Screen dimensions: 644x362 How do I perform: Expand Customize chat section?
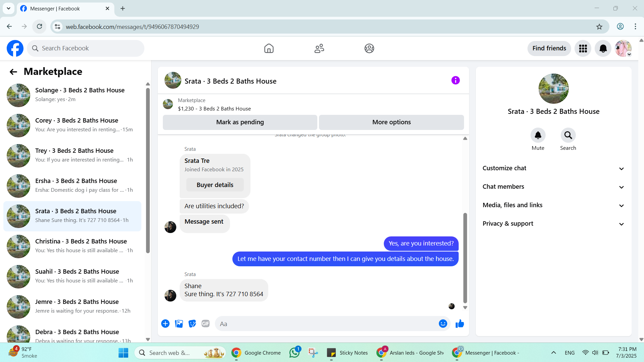tap(553, 168)
